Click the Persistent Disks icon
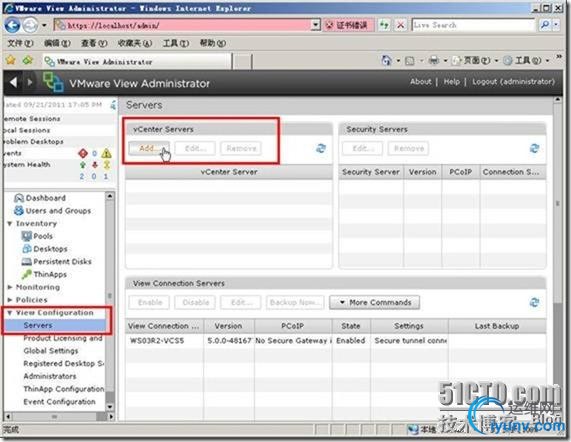571x442 pixels. [27, 261]
